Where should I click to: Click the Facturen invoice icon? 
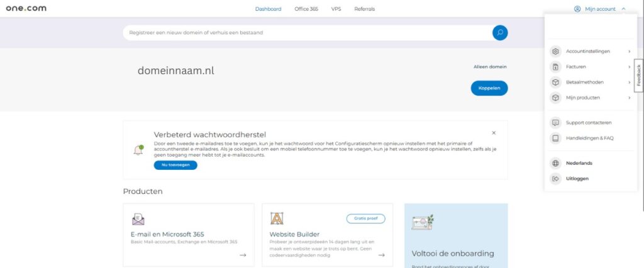point(555,67)
